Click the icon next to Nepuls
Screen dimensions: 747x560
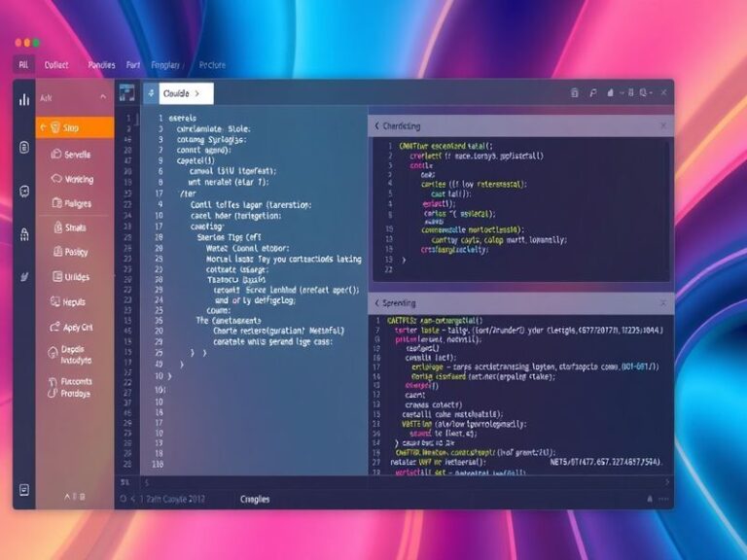(54, 301)
